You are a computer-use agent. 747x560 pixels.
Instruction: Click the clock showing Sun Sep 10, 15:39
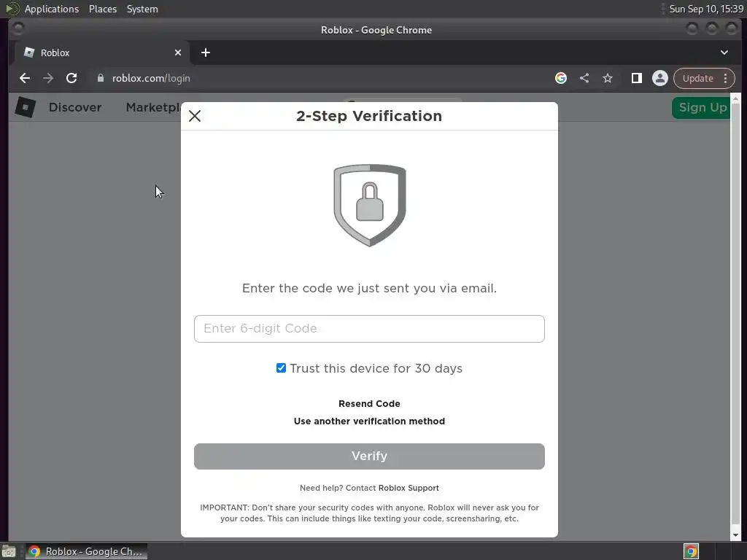pyautogui.click(x=706, y=9)
